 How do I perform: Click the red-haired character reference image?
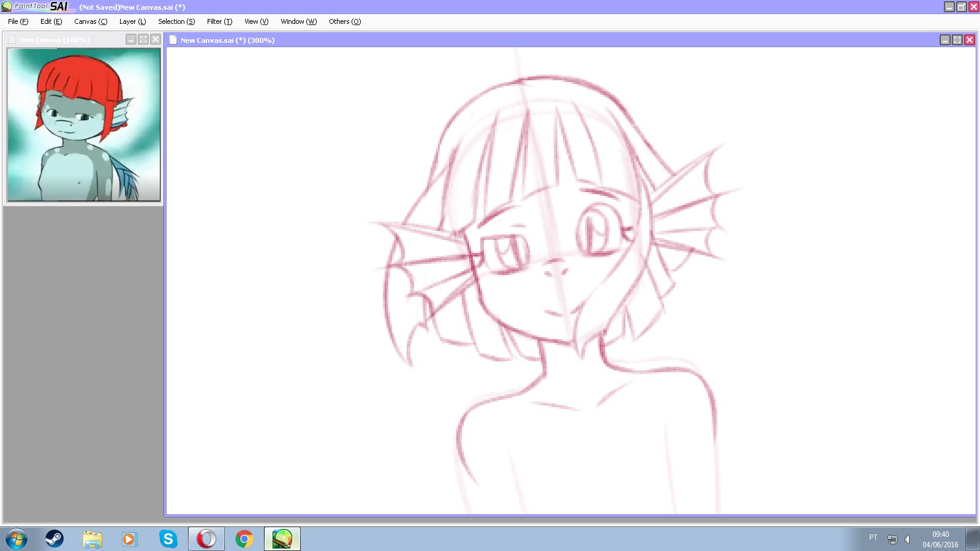pos(84,125)
